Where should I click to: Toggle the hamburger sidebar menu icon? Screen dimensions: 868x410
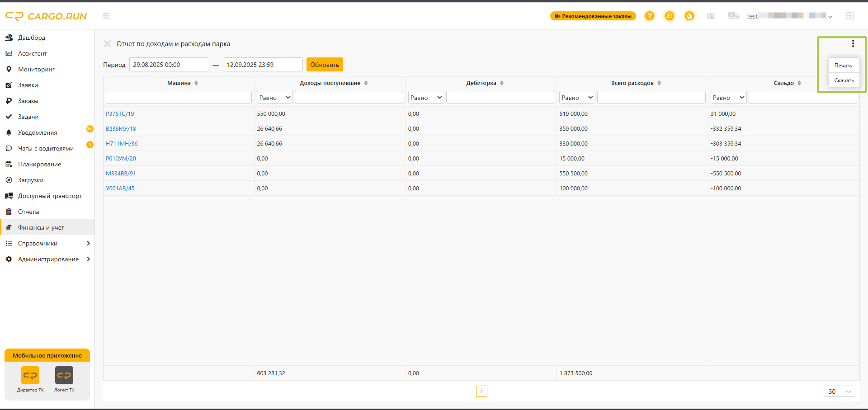pyautogui.click(x=106, y=16)
